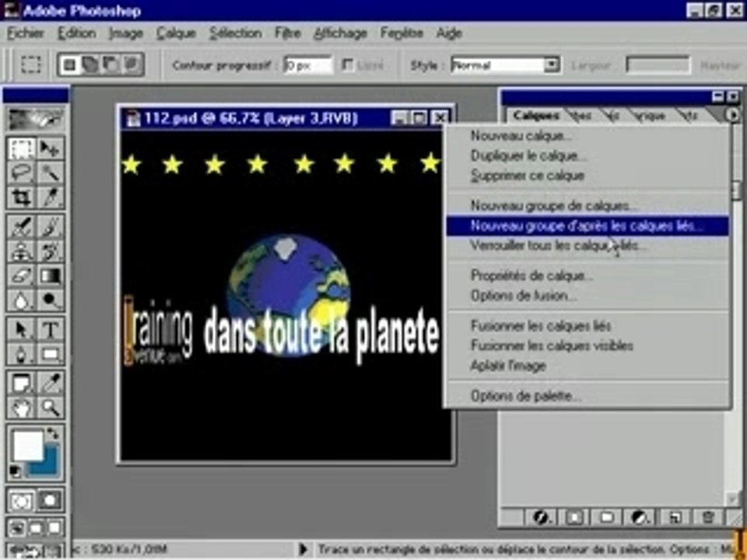Select the Crop tool

pos(21,197)
